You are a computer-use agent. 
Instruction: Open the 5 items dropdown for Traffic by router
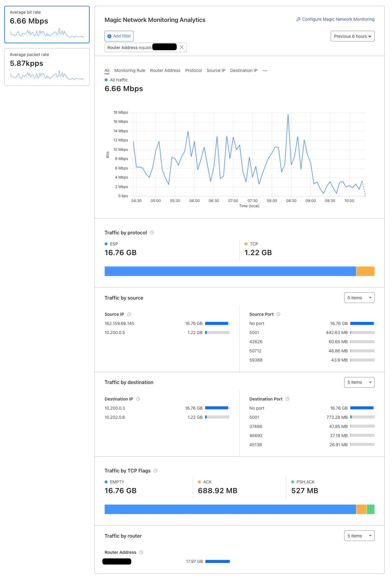click(359, 536)
